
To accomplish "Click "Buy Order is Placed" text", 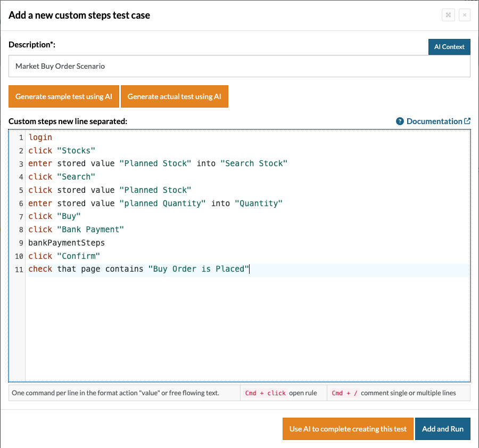I will tap(199, 269).
